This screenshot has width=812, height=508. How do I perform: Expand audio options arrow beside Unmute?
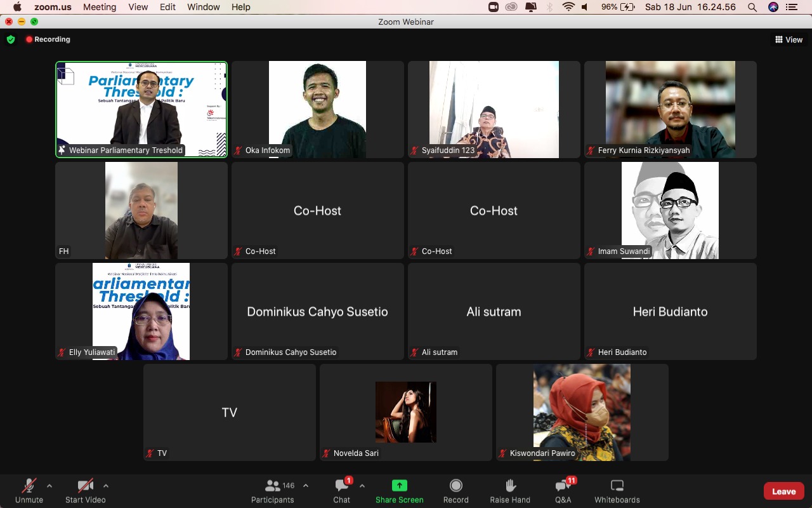click(49, 486)
